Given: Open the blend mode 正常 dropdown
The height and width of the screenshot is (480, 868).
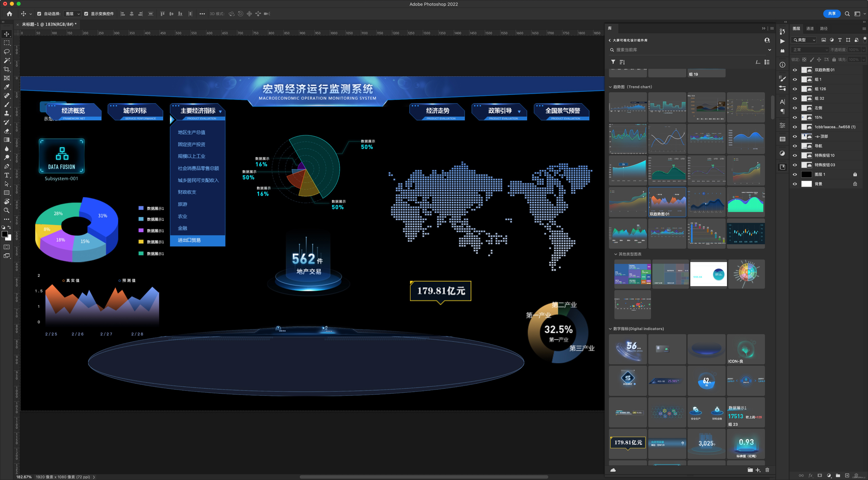Looking at the screenshot, I should [x=810, y=50].
